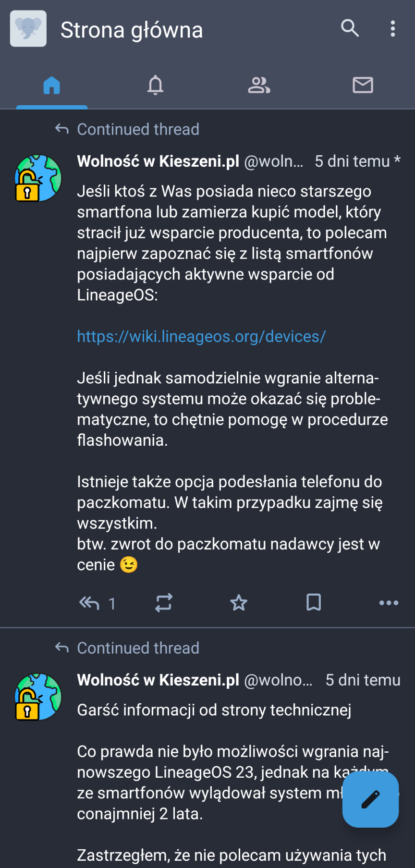Open first post's Wolność w Kieszeni.pl avatar
Viewport: 415px width, 868px height.
click(x=38, y=178)
